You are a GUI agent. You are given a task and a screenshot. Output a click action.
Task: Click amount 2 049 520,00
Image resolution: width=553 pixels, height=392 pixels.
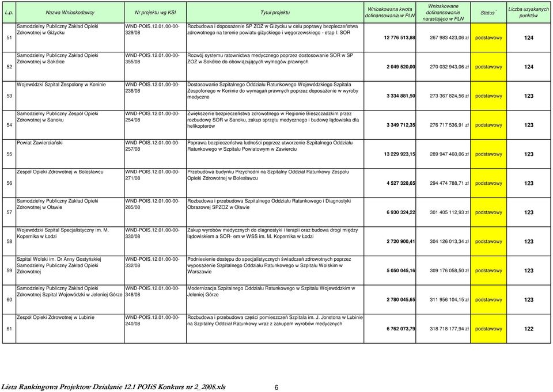pyautogui.click(x=401, y=67)
